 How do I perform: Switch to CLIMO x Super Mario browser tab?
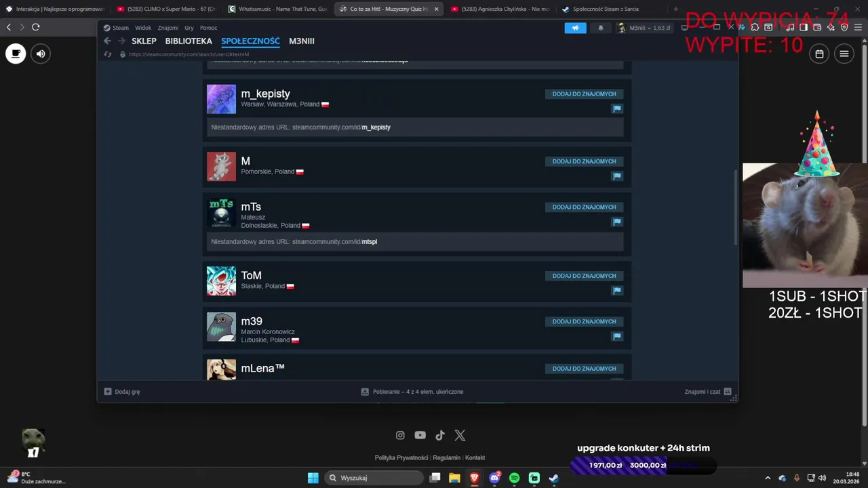[x=167, y=9]
